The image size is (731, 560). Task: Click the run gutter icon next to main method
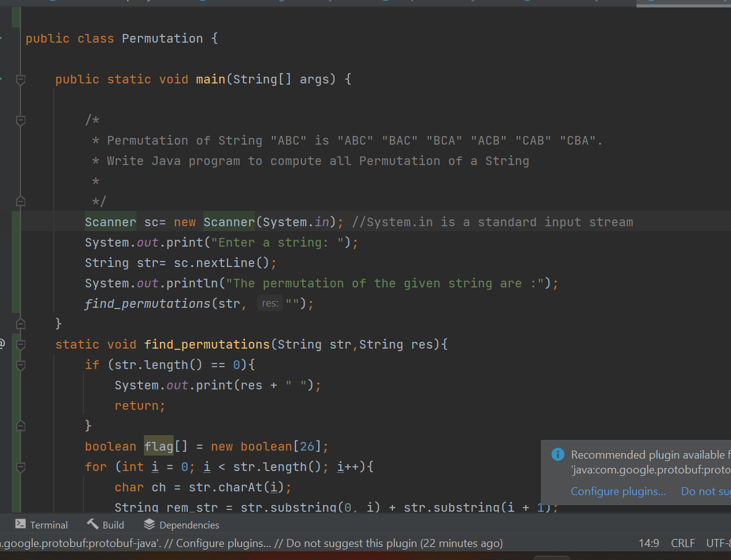[x=3, y=79]
